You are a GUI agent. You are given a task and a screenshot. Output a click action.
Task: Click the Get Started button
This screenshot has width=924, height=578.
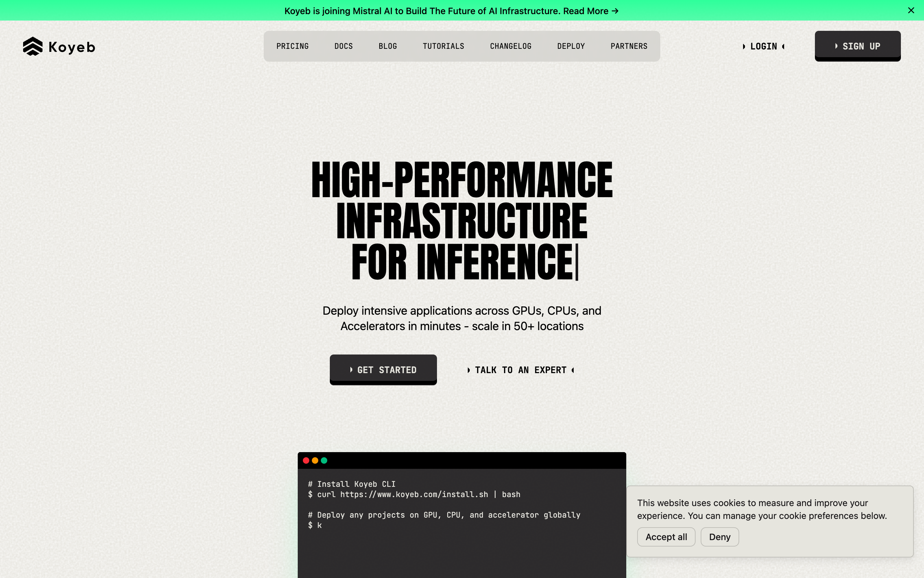click(383, 370)
